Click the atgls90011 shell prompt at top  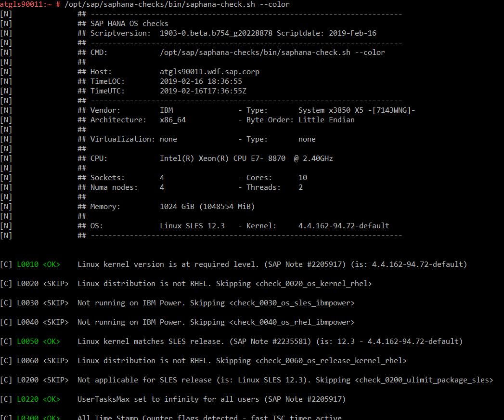[x=27, y=4]
